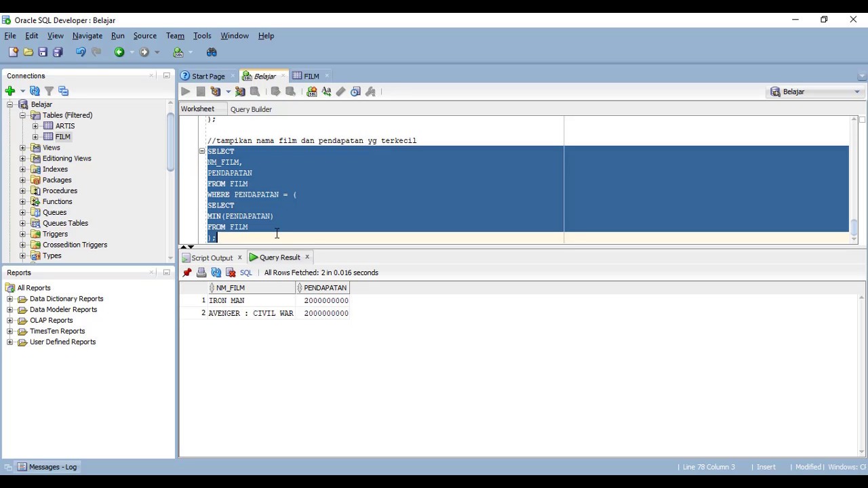
Task: Click the Save All icon
Action: 58,52
